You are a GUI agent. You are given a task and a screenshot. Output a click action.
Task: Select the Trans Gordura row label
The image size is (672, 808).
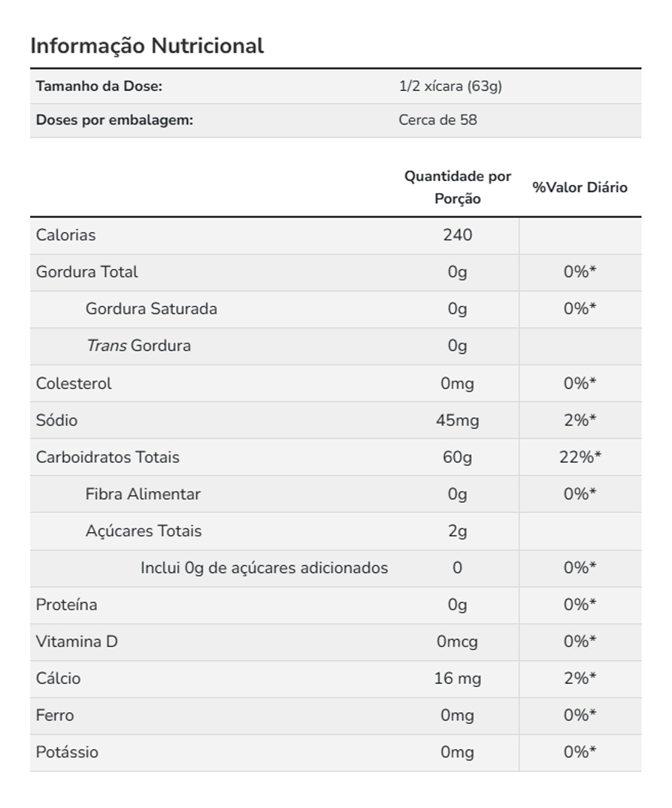click(138, 346)
